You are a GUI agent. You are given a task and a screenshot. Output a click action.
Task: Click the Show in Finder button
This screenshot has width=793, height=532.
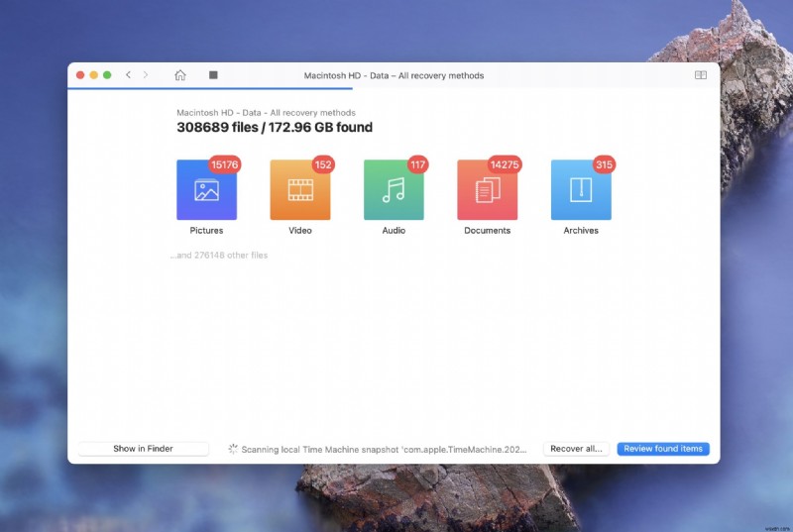143,449
